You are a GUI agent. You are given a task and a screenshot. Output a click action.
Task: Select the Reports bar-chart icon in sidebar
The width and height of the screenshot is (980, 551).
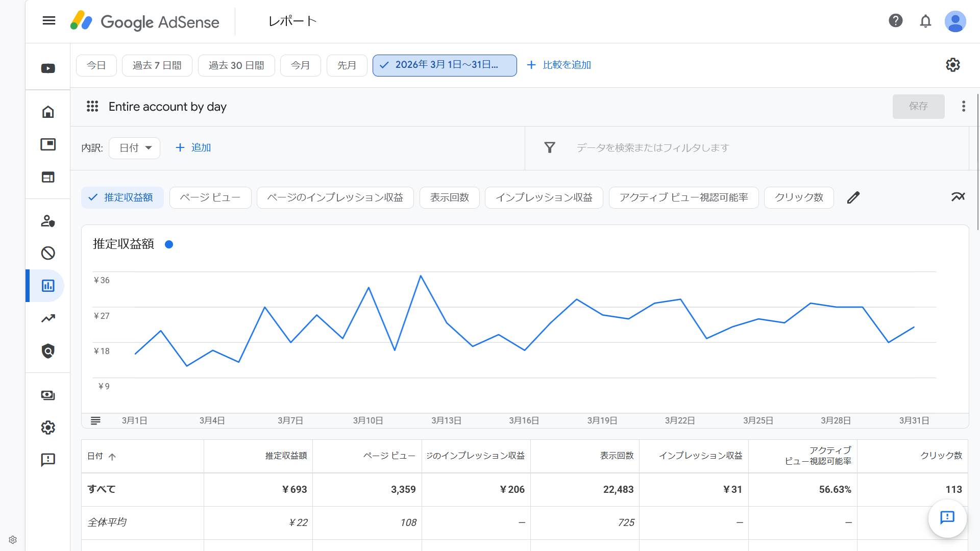pyautogui.click(x=47, y=286)
